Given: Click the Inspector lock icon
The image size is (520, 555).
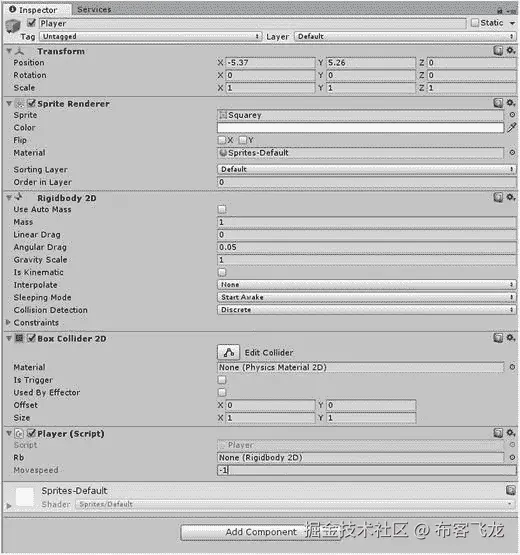Looking at the screenshot, I should [500, 11].
